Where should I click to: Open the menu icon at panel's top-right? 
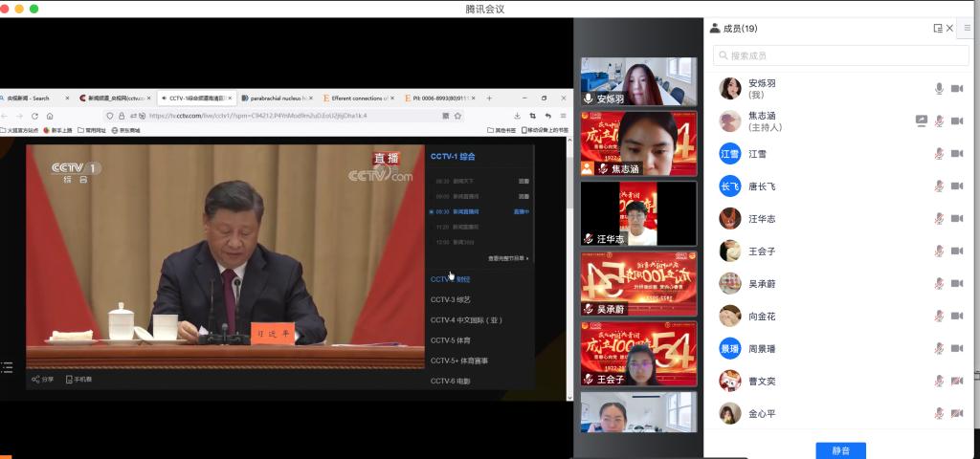coord(969,28)
